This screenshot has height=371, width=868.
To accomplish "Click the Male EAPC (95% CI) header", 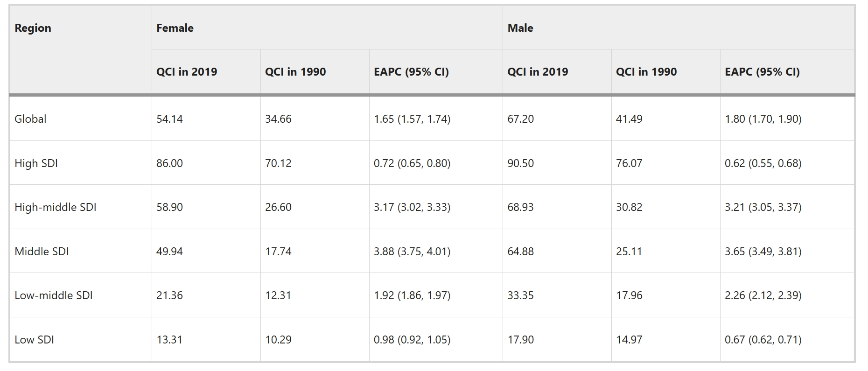I will pos(762,72).
